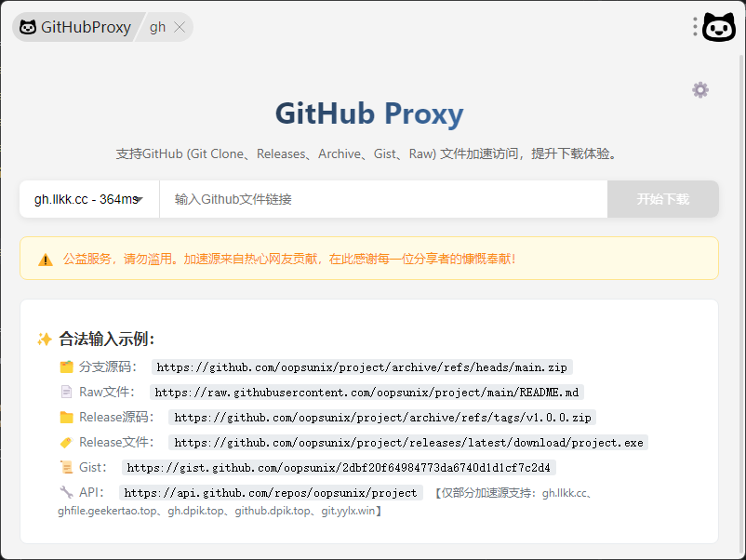Open the gh.llkk.cc proxy source dropdown
746x560 pixels.
coord(89,199)
